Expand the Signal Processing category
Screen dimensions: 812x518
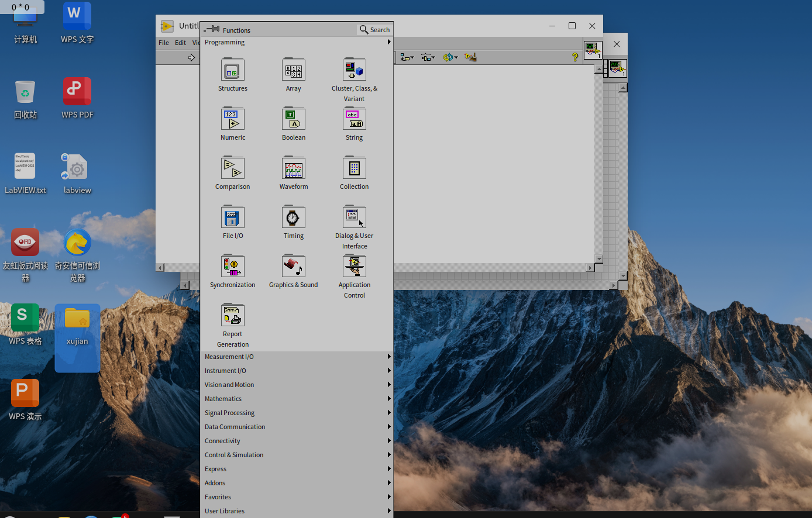297,413
